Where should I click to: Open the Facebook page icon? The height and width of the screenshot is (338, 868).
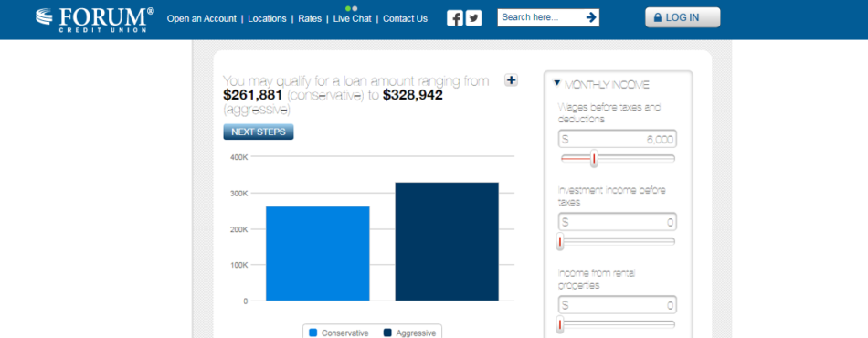coord(455,18)
